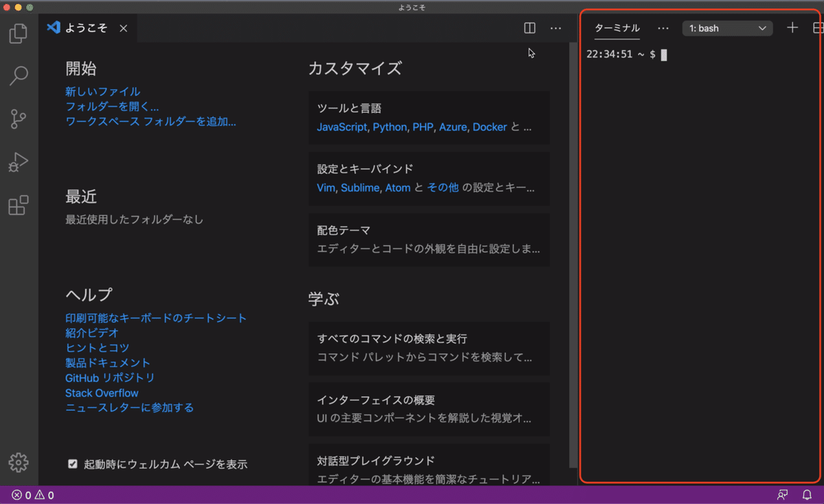Open すべてのコマンドの検索と実行 card
This screenshot has height=504, width=824.
click(429, 348)
